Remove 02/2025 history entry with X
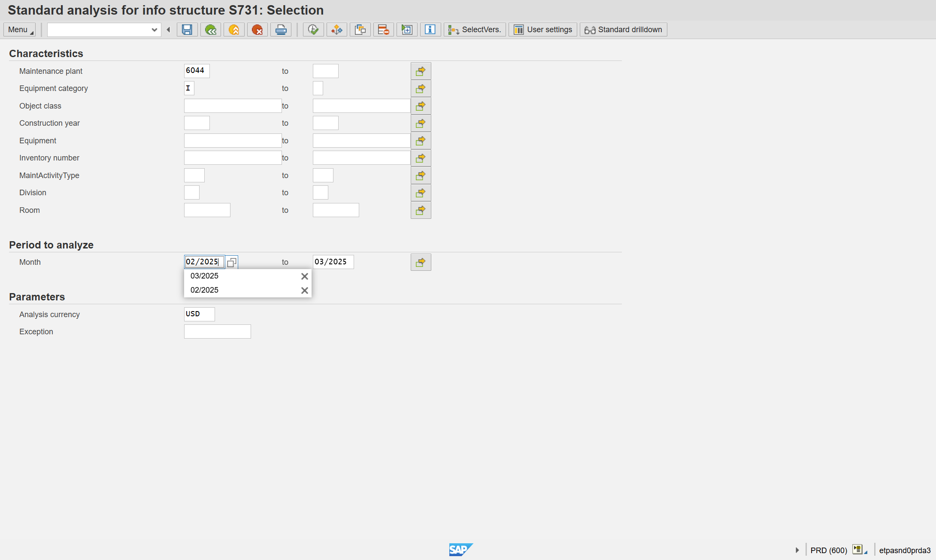The image size is (936, 560). 305,291
